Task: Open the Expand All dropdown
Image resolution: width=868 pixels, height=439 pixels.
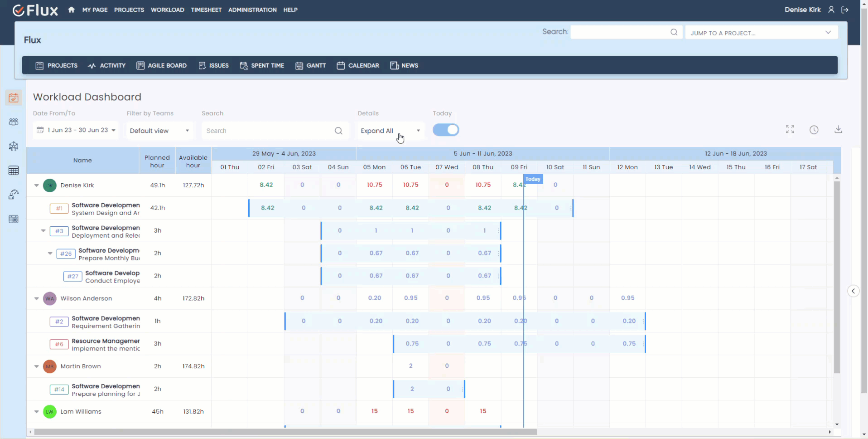Action: pos(390,131)
